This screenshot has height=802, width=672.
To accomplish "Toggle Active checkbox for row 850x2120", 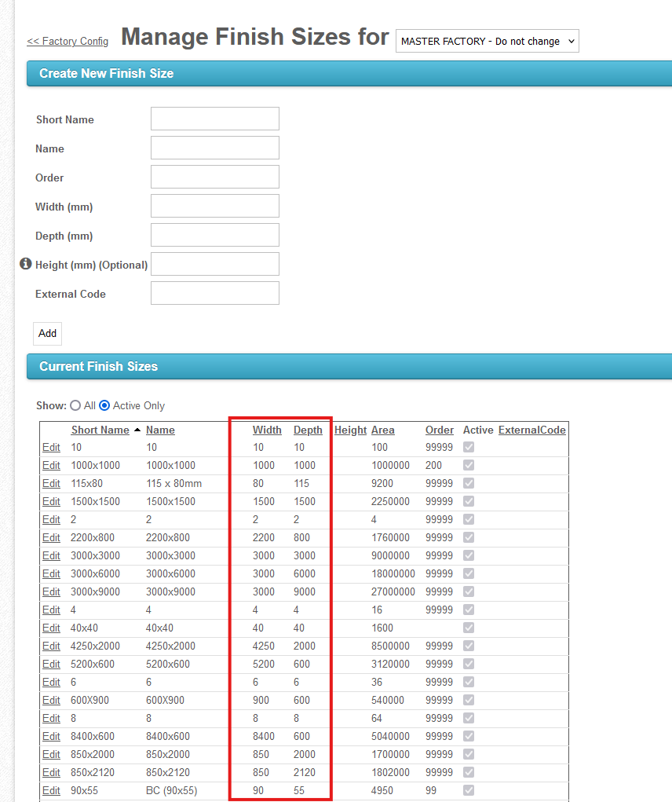I will tap(469, 772).
